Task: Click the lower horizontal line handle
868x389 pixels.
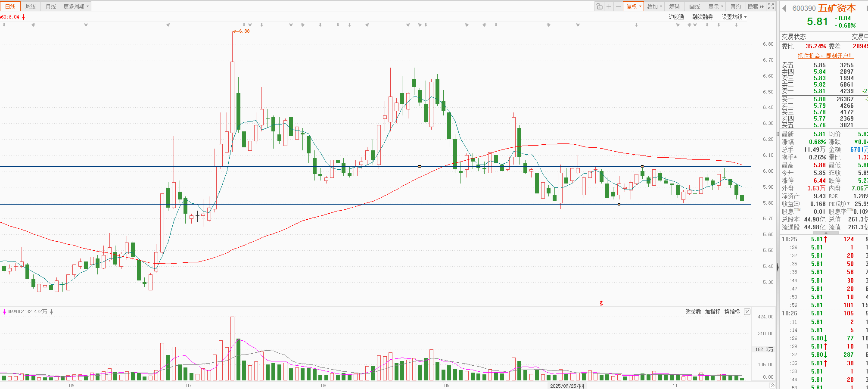Action: tap(619, 204)
